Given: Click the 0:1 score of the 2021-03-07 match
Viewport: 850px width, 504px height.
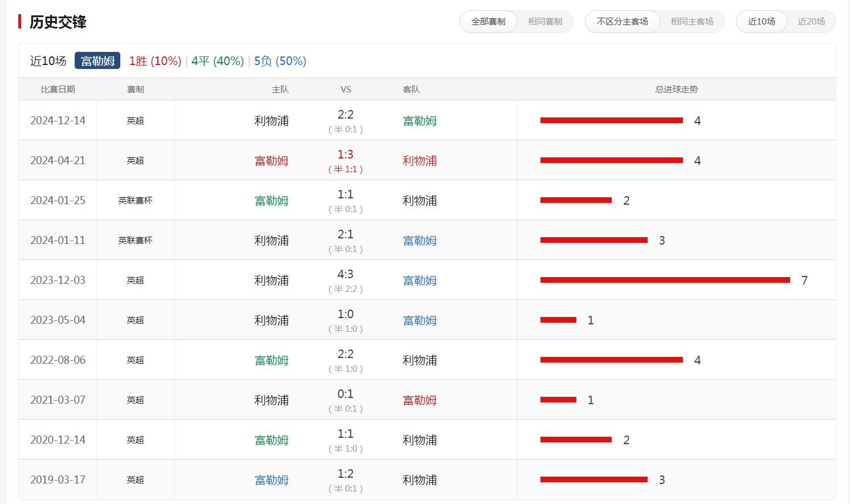Looking at the screenshot, I should click(x=345, y=394).
